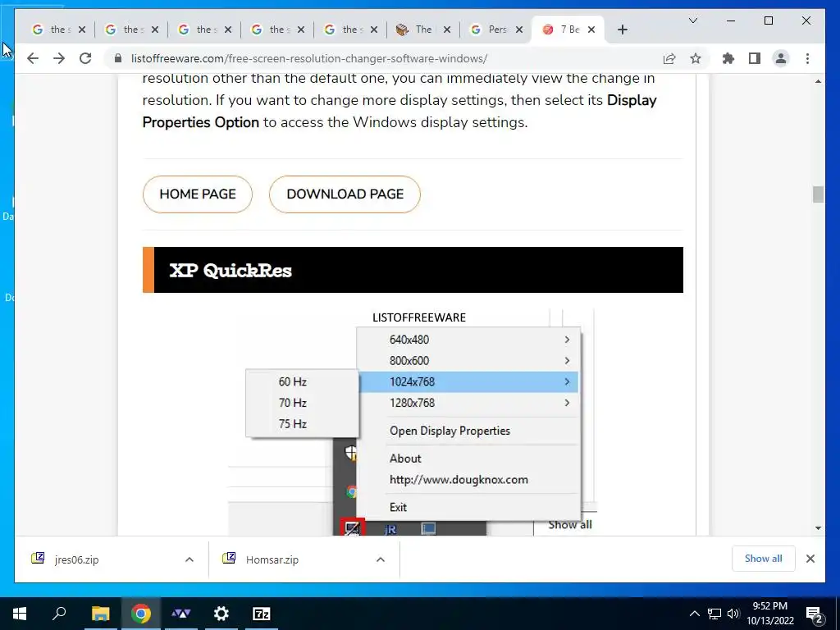840x630 pixels.
Task: Reload the current page
Action: coord(85,58)
